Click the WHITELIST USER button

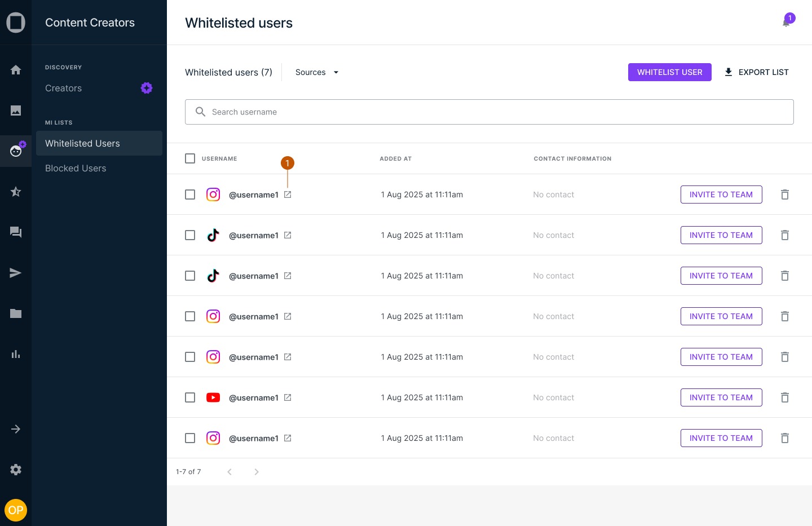pos(669,72)
